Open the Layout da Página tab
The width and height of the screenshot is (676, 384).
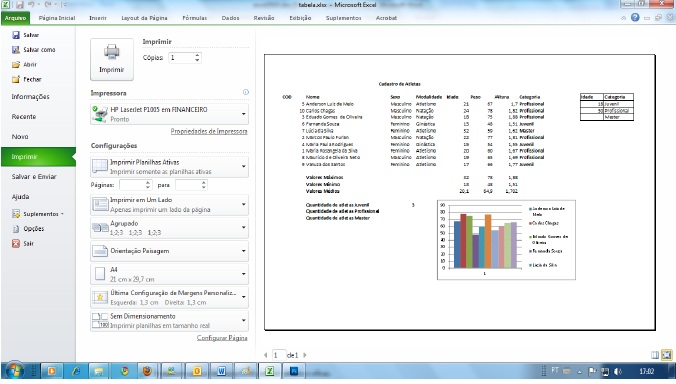144,18
